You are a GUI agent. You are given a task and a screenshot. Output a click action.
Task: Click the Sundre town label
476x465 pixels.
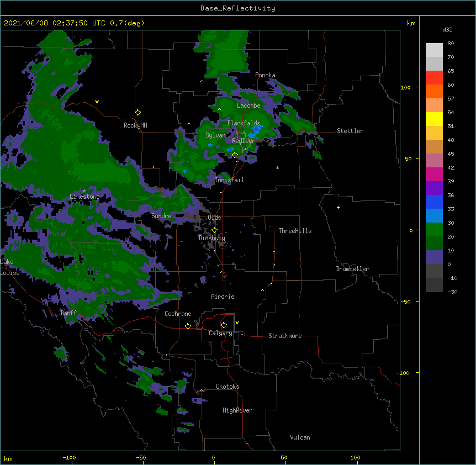[x=161, y=216]
